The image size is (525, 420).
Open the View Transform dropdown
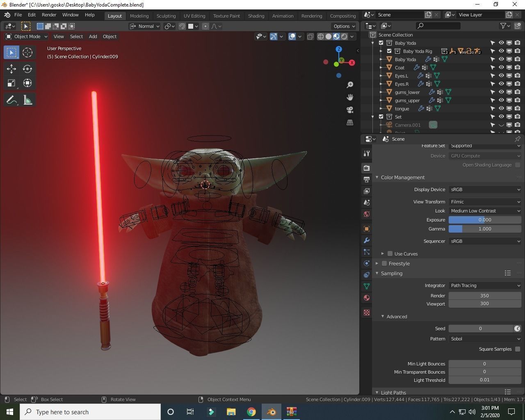[x=485, y=201]
